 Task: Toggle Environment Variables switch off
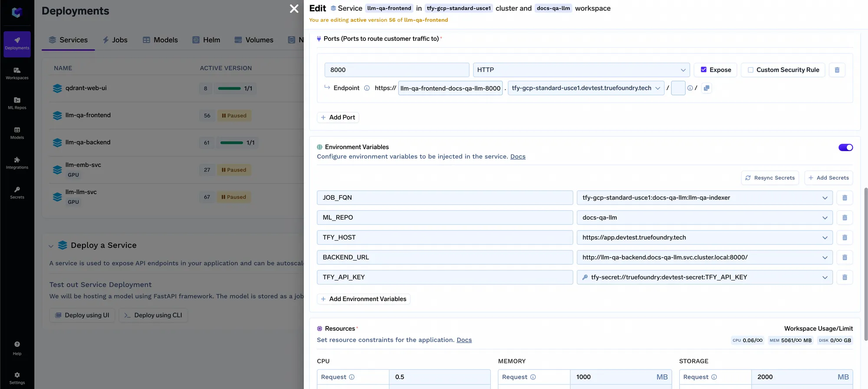coord(845,148)
